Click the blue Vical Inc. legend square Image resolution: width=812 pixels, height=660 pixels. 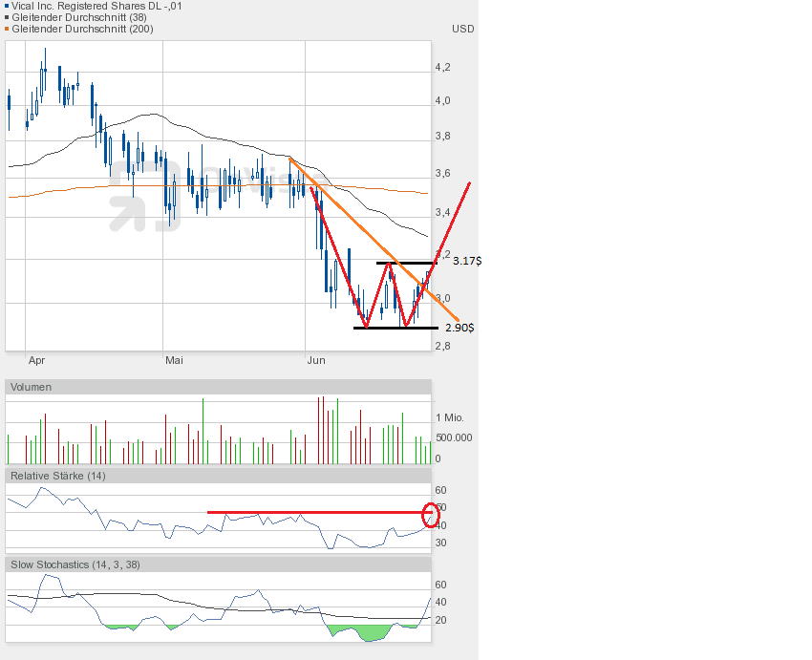(7, 6)
